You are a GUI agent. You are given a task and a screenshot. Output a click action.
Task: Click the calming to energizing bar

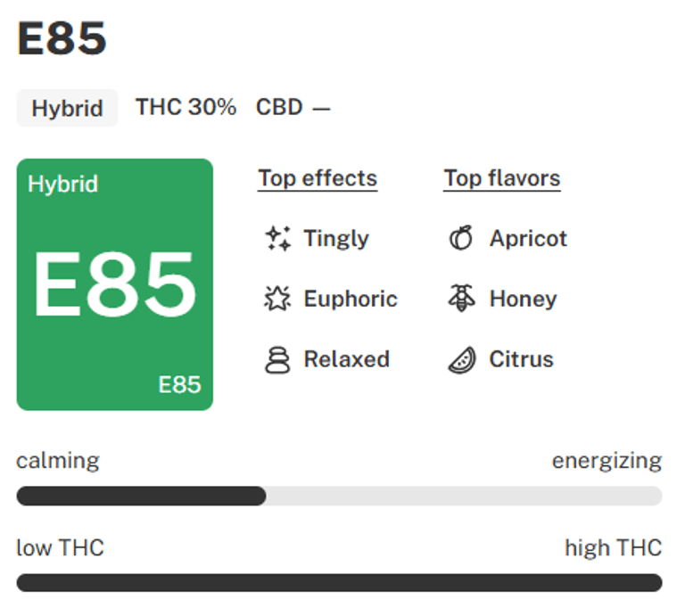pyautogui.click(x=339, y=496)
